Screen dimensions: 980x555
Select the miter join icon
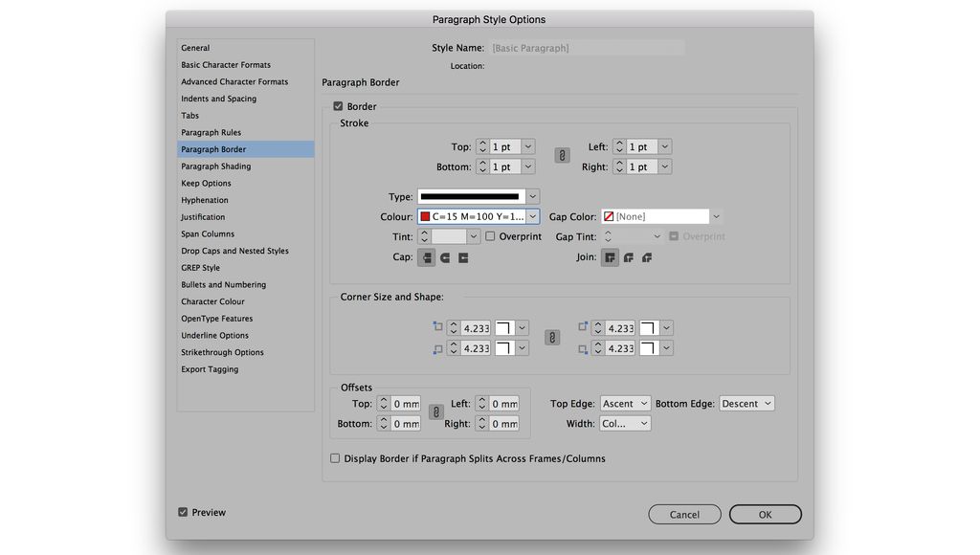pos(610,256)
